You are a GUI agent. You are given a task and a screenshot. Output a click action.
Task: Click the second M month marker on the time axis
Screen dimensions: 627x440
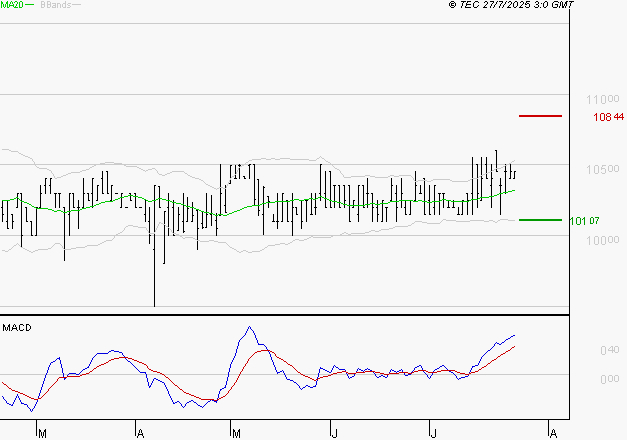tap(237, 433)
